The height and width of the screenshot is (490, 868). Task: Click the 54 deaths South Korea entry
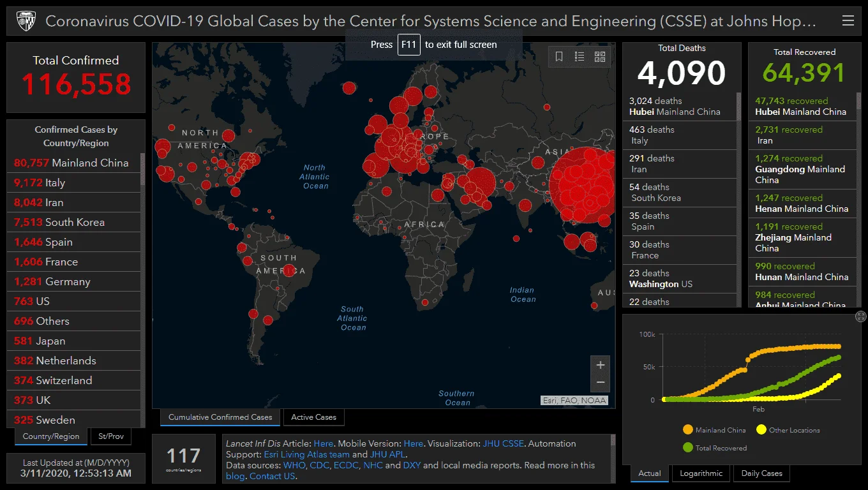[680, 193]
